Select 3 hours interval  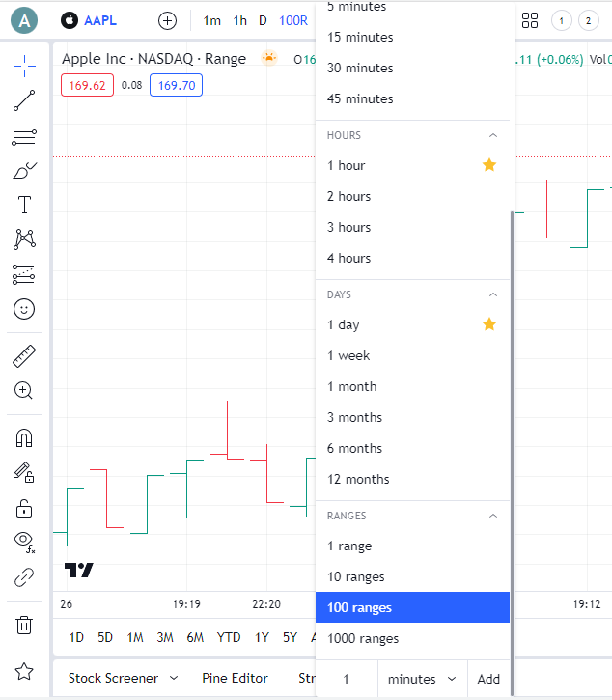pos(412,227)
